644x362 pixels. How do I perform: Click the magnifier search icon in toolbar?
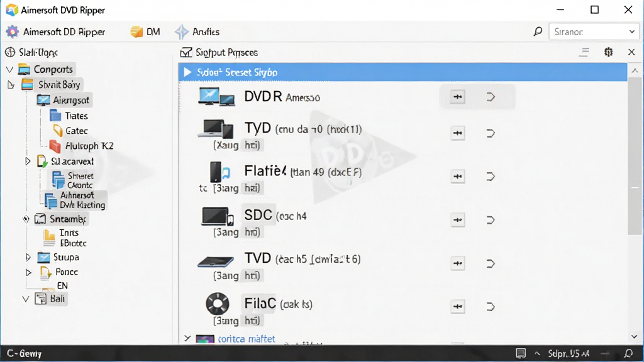point(538,31)
